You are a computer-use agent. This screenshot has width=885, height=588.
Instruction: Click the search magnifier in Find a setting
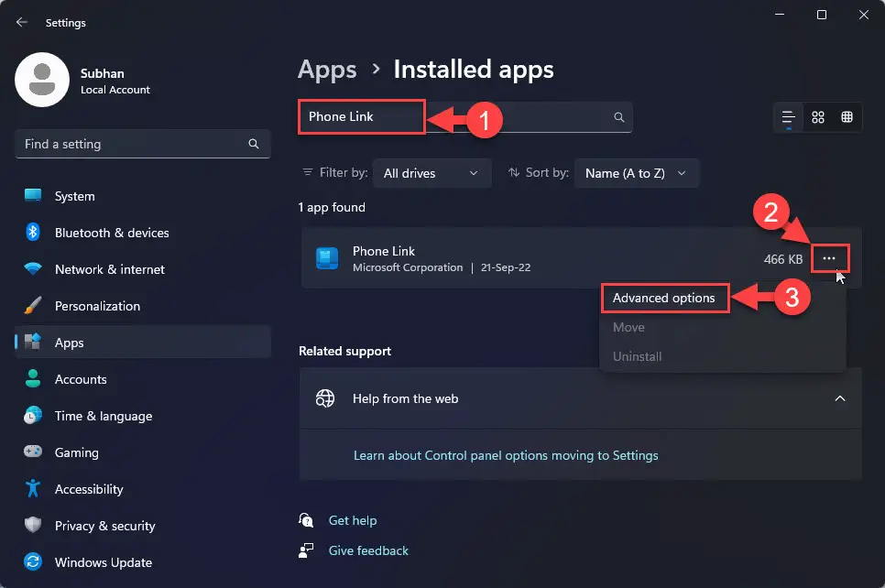click(254, 144)
